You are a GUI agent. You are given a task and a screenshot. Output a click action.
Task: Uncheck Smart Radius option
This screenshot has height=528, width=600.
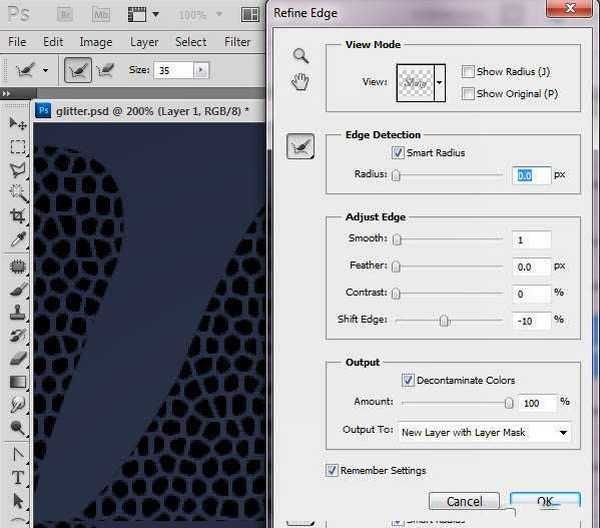tap(398, 153)
